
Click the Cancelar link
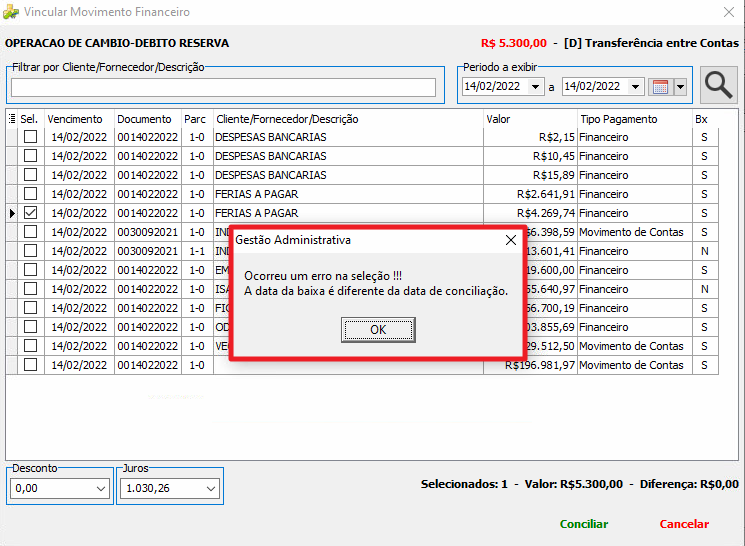[x=684, y=524]
